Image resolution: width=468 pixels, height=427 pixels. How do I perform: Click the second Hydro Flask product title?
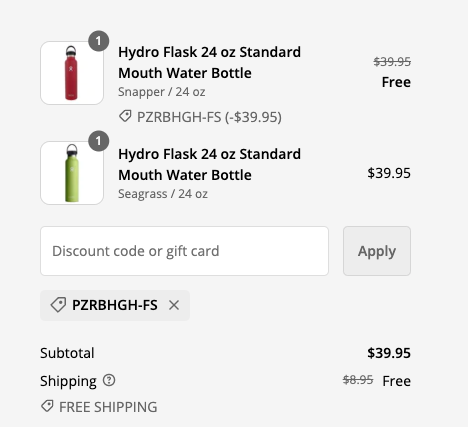tap(209, 164)
